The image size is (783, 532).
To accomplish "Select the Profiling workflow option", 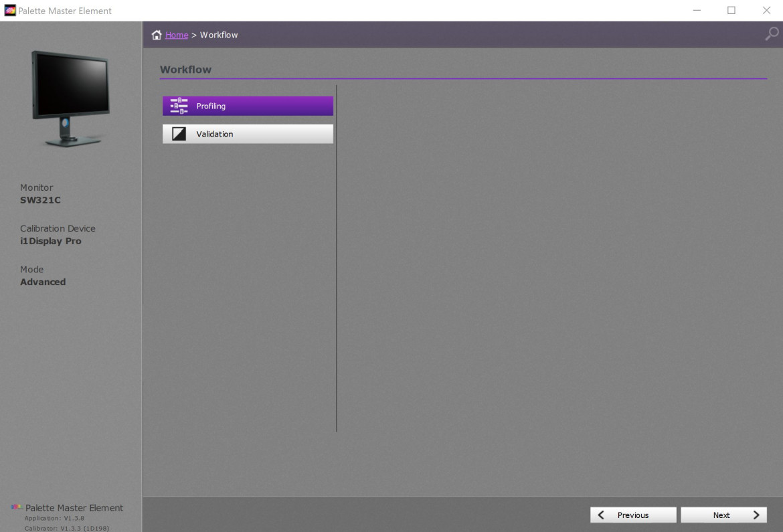I will coord(248,106).
